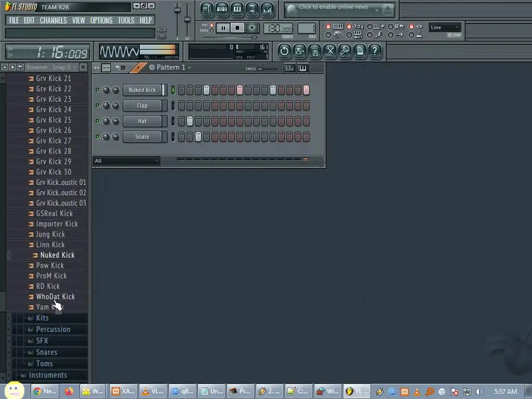
Task: Click the orange pattern play indicator tab
Action: click(138, 68)
